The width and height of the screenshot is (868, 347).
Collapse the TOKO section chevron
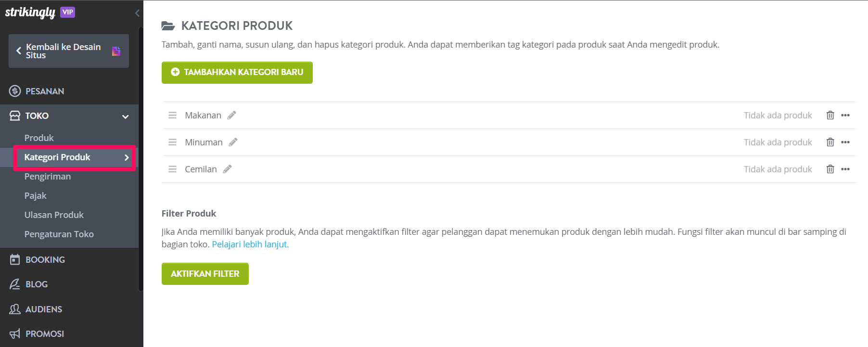(126, 116)
